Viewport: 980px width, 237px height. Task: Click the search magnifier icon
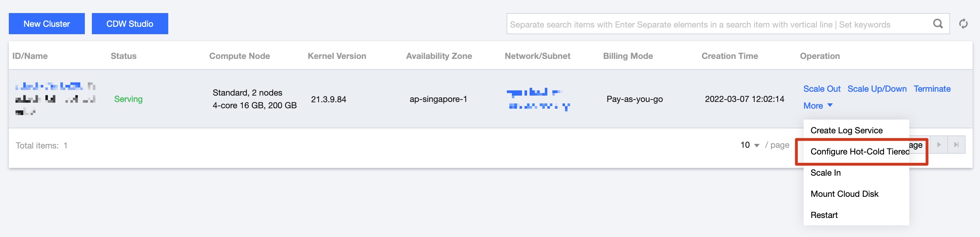(938, 24)
